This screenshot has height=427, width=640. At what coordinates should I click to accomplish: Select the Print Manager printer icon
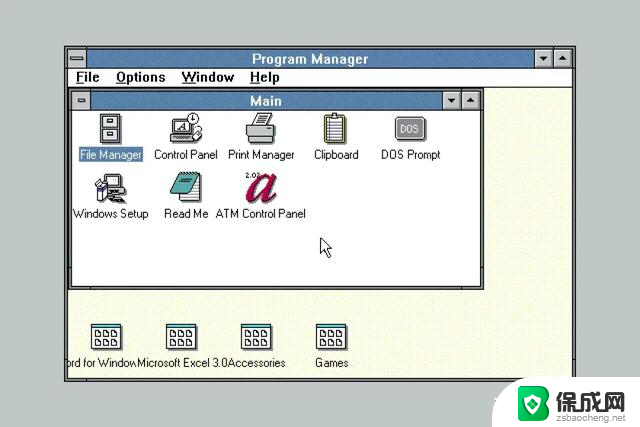pos(261,128)
